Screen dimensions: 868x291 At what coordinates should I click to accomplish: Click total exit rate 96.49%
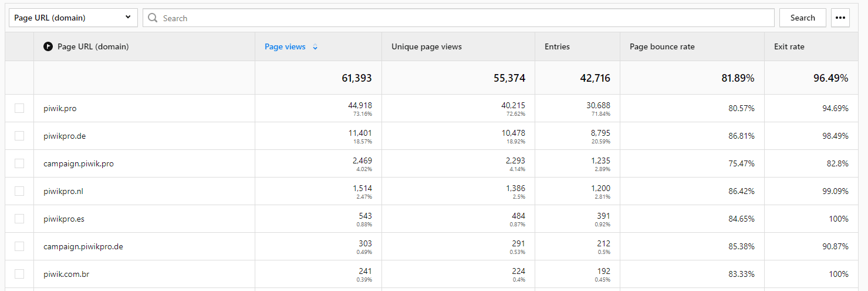click(831, 78)
